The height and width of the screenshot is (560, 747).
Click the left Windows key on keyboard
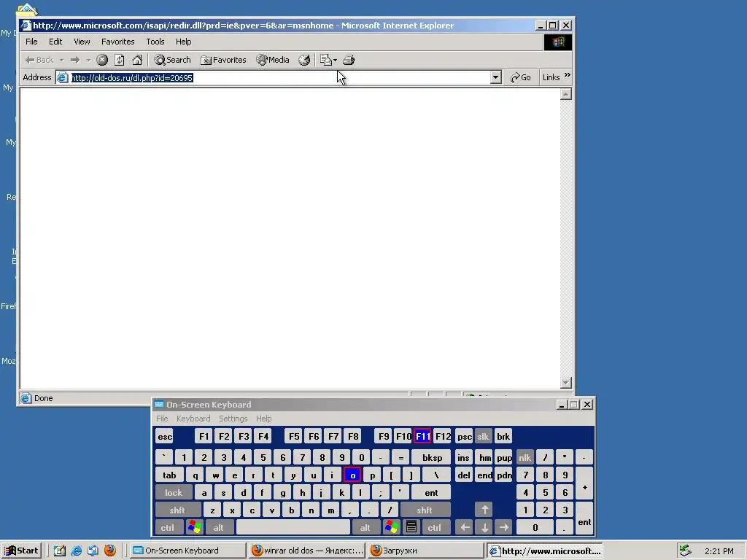(x=194, y=527)
